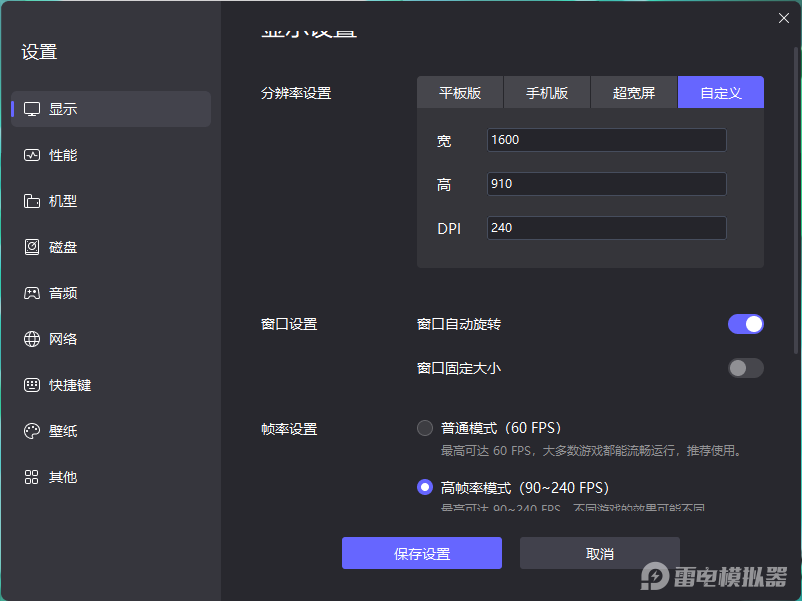802x601 pixels.
Task: Switch to the 手机版 resolution preset
Action: (x=546, y=92)
